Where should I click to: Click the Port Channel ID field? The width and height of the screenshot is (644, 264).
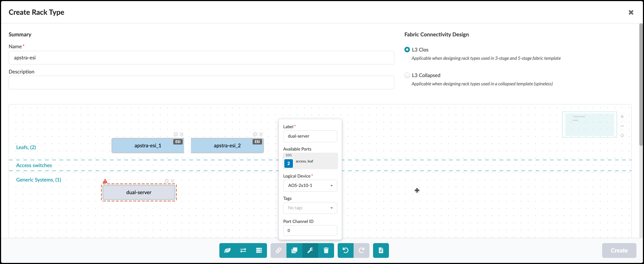coord(310,231)
